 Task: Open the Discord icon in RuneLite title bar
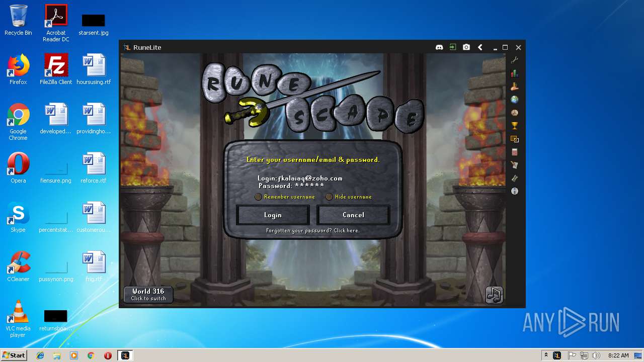tap(439, 47)
